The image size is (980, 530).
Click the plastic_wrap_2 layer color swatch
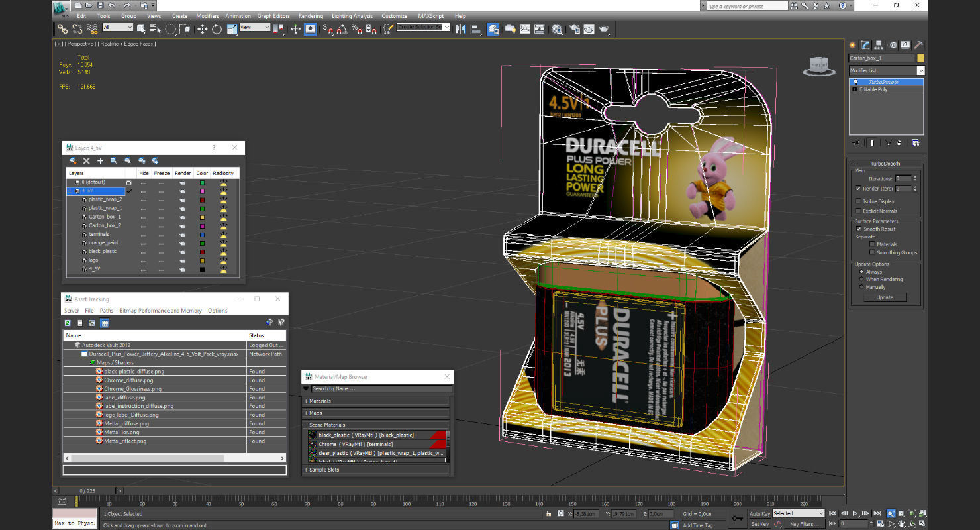pyautogui.click(x=203, y=199)
